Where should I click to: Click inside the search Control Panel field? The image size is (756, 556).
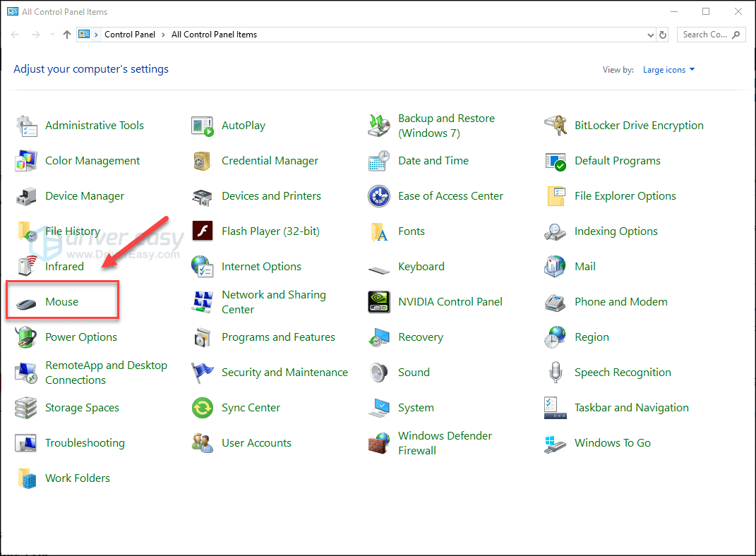click(706, 34)
